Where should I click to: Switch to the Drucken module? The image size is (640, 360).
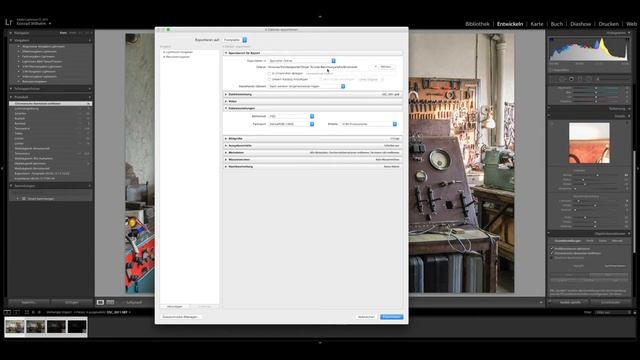tap(609, 24)
